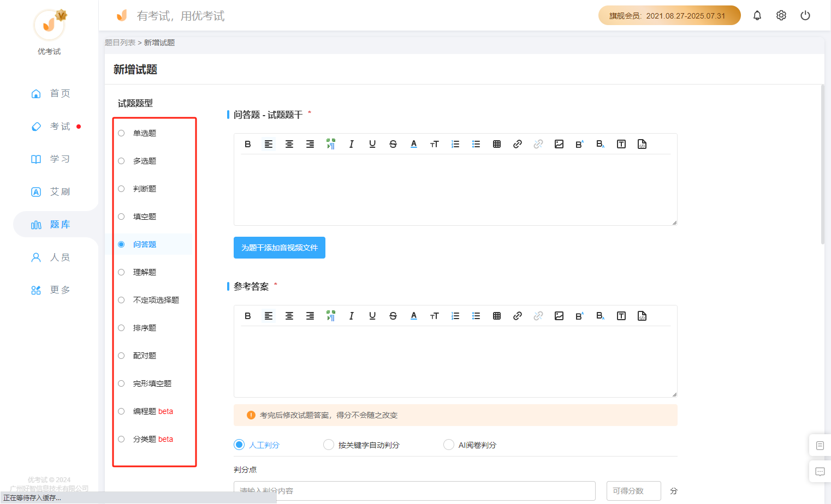Align left in question stem editor
Screen dimensions: 831x504
269,144
